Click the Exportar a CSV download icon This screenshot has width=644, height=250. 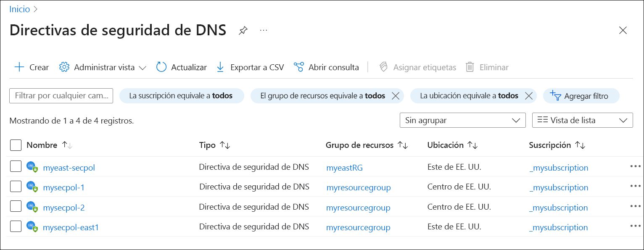(220, 67)
